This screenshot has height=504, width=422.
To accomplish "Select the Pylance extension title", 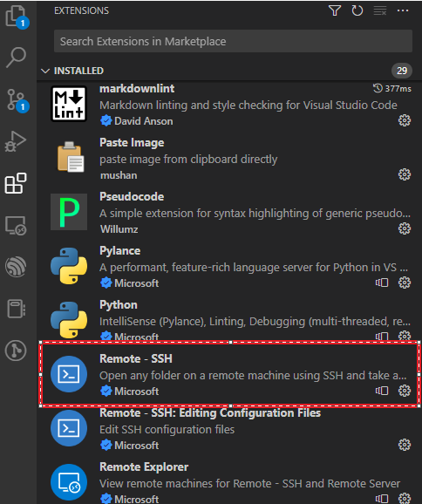I will pyautogui.click(x=119, y=251).
